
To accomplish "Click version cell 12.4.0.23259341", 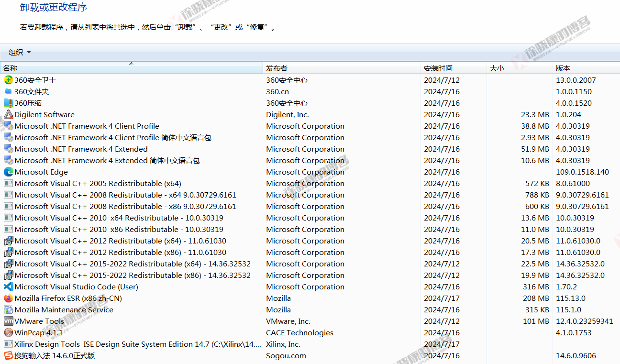I will [x=585, y=321].
